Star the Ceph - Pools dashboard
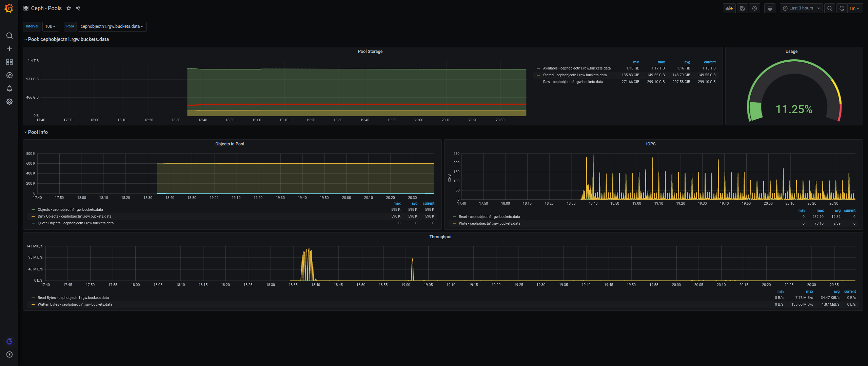Screen dimensions: 868x366 tap(69, 8)
